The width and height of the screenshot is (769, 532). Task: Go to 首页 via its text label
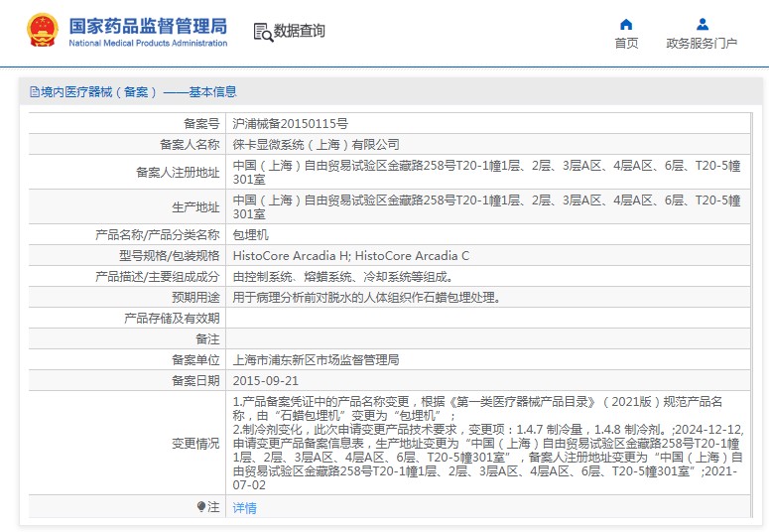click(x=626, y=44)
